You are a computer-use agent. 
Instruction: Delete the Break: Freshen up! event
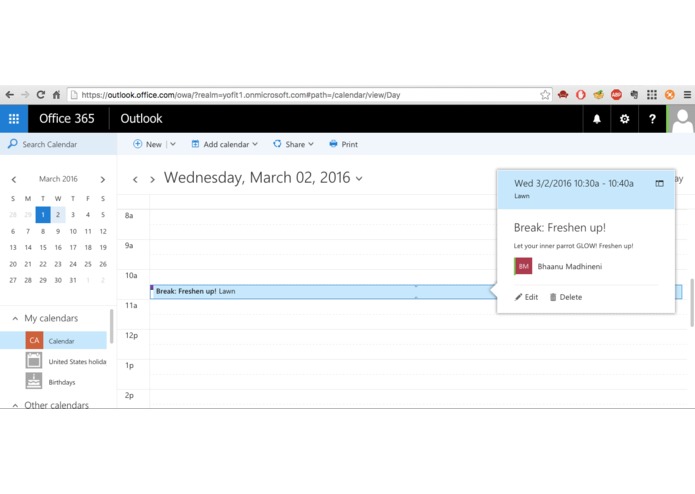pos(566,297)
